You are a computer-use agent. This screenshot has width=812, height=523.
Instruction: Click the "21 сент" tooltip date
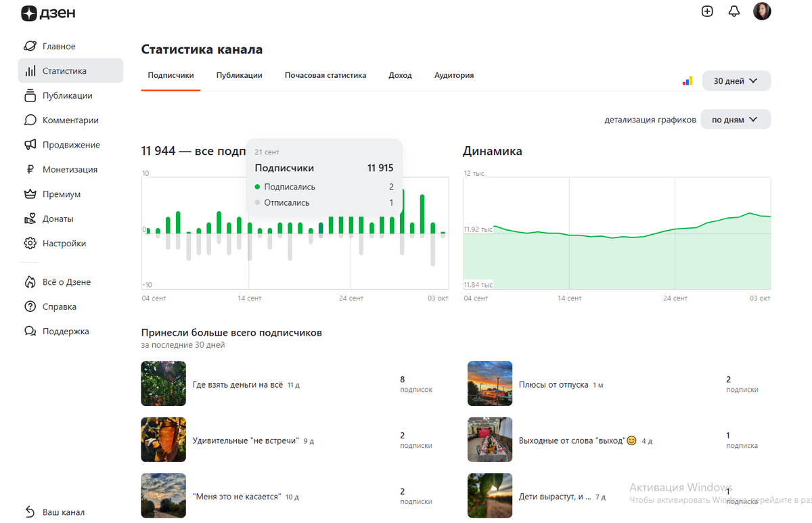[x=267, y=152]
